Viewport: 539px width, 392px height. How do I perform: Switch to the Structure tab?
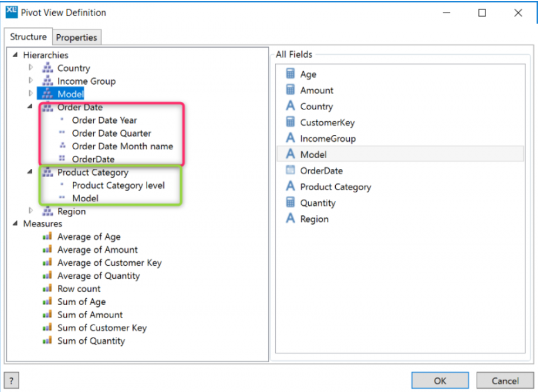[28, 37]
